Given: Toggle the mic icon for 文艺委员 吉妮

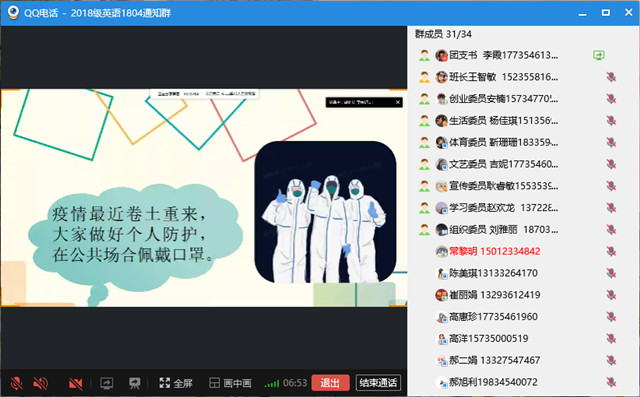Looking at the screenshot, I should click(x=611, y=164).
